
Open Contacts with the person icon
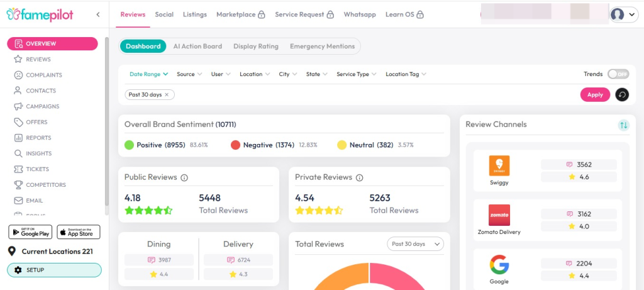coord(35,91)
